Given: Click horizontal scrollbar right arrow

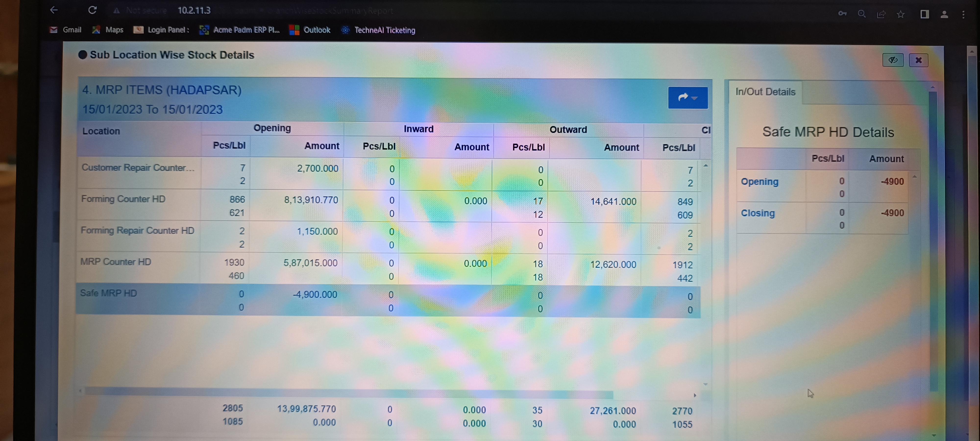Looking at the screenshot, I should pyautogui.click(x=695, y=395).
